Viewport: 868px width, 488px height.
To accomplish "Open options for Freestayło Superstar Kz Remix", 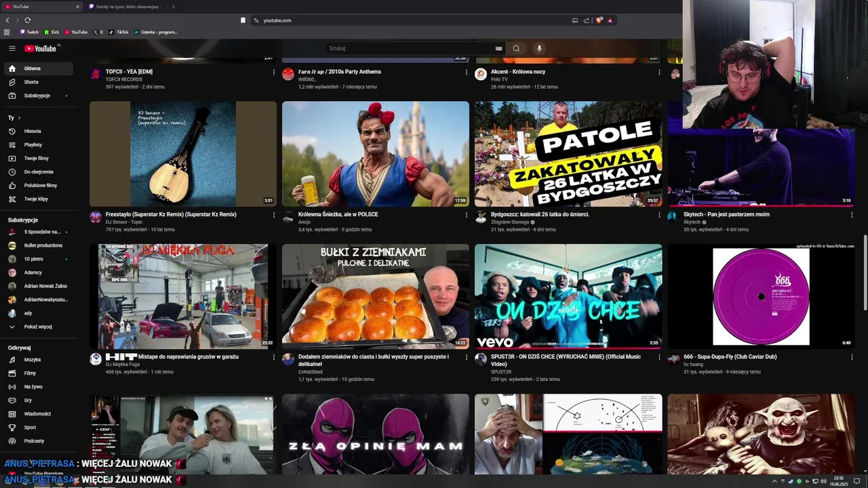I will click(274, 215).
